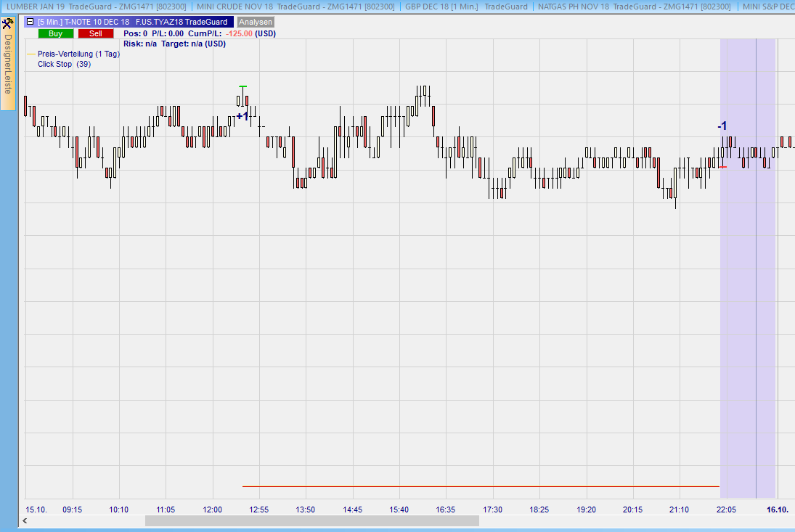
Task: Select the NATGAS PH NOV 18 tab
Action: 635,7
